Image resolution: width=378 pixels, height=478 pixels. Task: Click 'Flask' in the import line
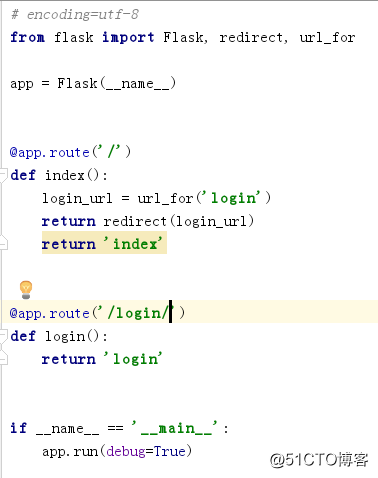(x=183, y=37)
